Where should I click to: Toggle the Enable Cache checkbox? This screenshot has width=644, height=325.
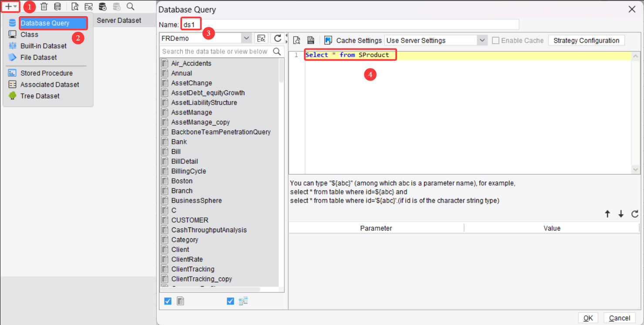point(496,41)
